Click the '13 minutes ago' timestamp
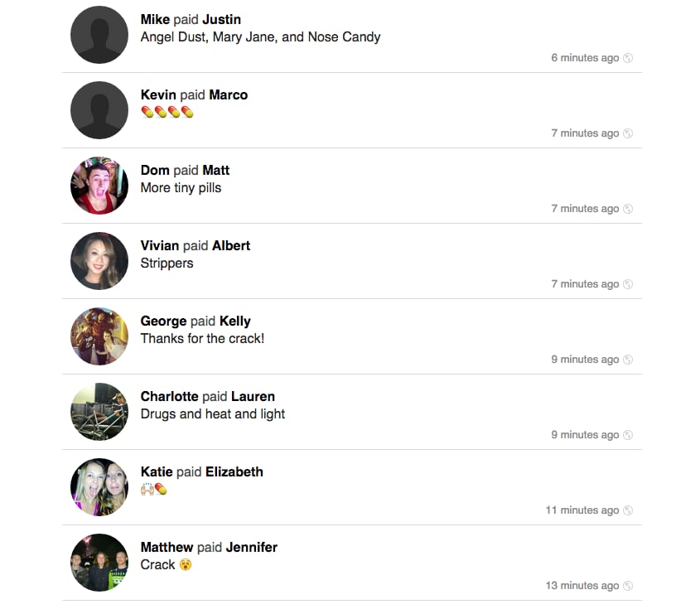 coord(582,586)
